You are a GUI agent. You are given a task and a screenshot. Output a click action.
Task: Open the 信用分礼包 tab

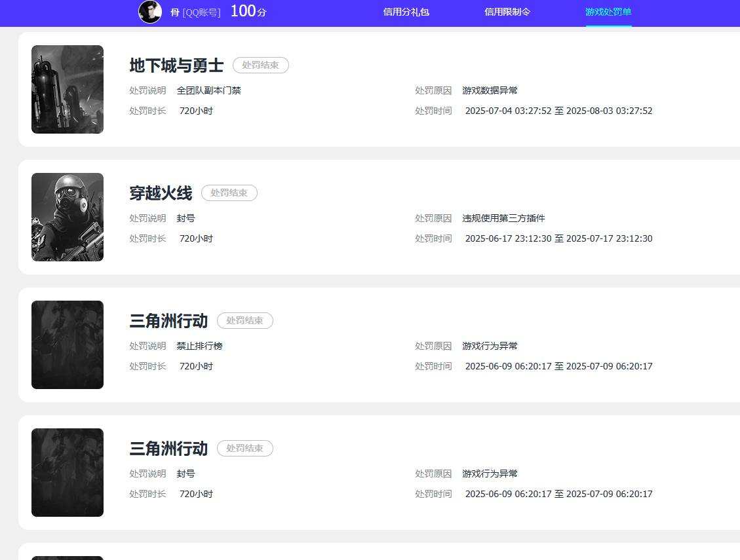pyautogui.click(x=406, y=12)
